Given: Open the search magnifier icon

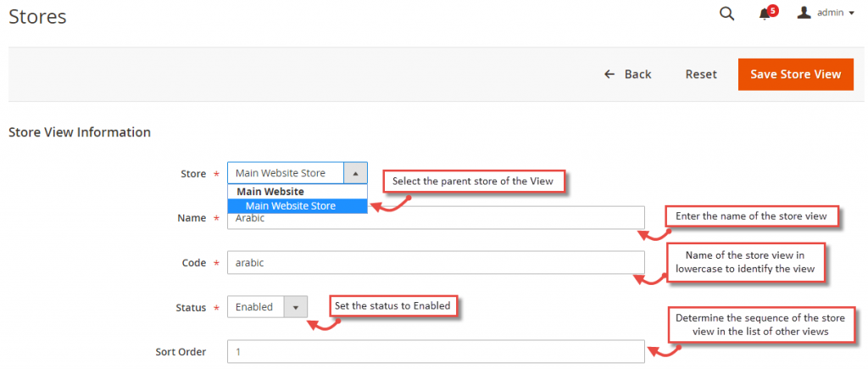Looking at the screenshot, I should [726, 14].
